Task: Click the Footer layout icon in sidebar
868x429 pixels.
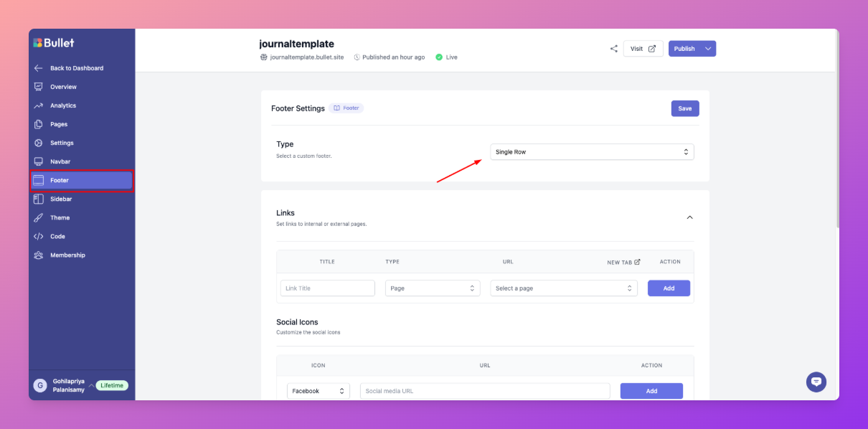Action: (39, 180)
